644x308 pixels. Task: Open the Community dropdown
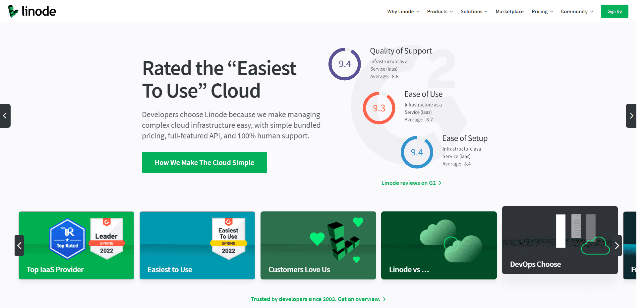pos(577,11)
